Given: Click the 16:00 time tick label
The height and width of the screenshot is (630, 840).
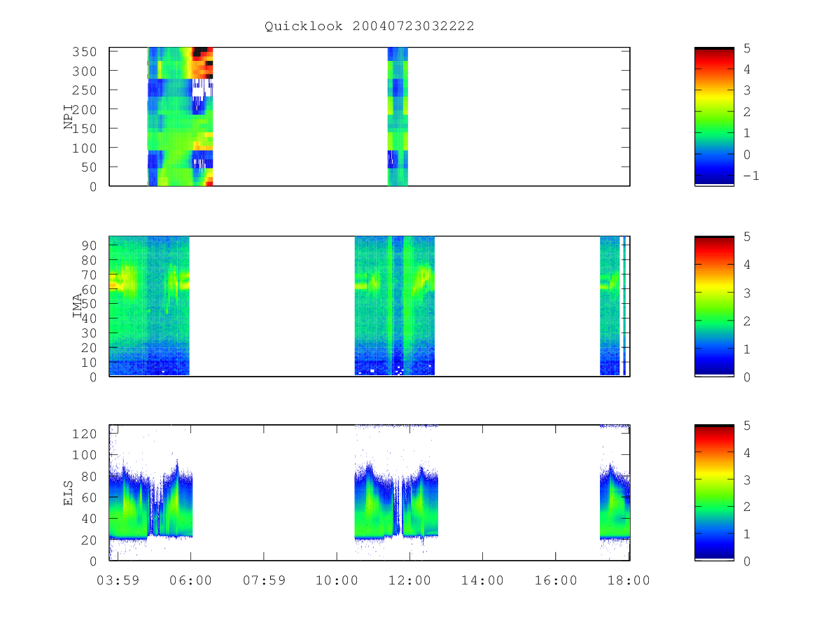Looking at the screenshot, I should (x=556, y=580).
